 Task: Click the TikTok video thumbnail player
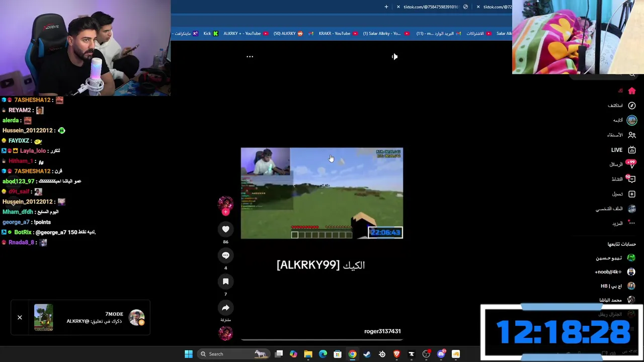pos(322,193)
